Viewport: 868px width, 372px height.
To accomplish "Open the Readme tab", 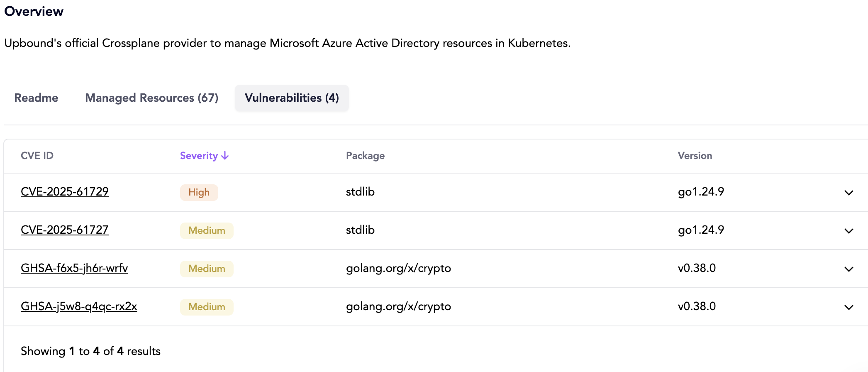I will [x=36, y=98].
